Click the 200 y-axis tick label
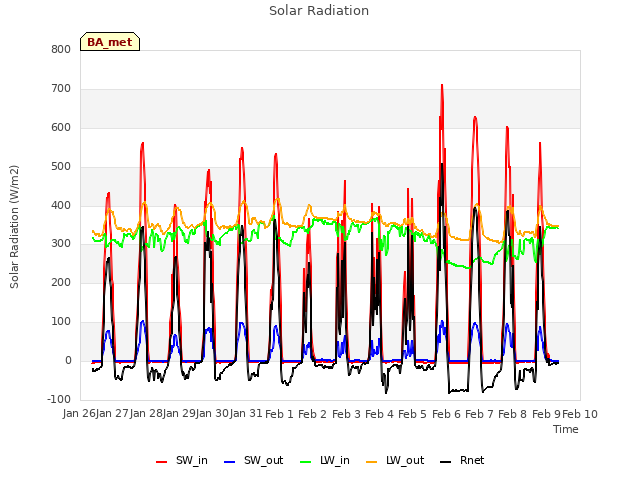This screenshot has width=640, height=480. coord(61,282)
